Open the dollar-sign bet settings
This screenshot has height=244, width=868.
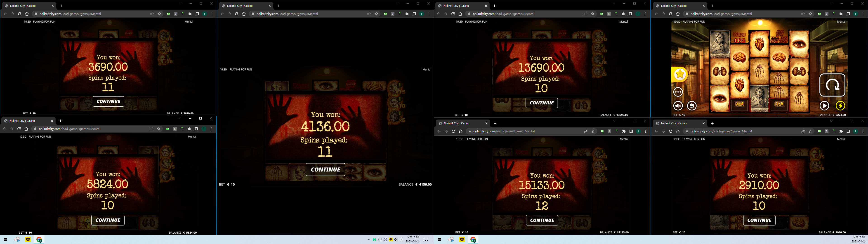(x=692, y=106)
